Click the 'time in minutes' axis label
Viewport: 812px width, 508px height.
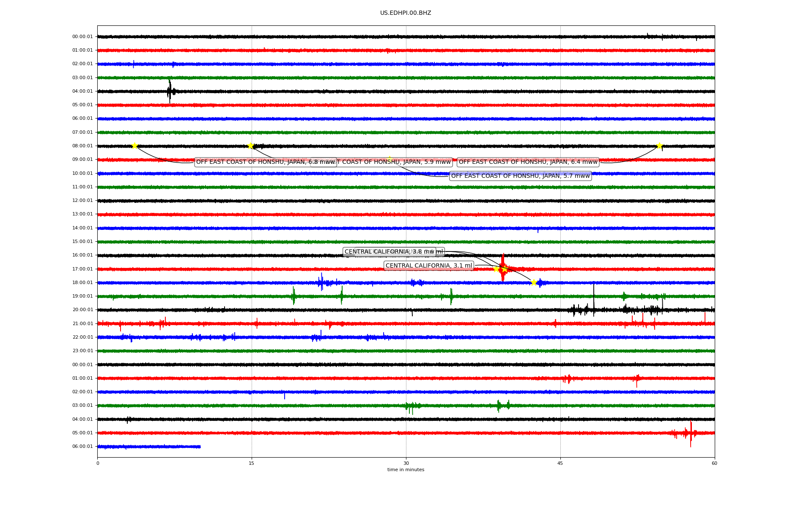click(406, 470)
